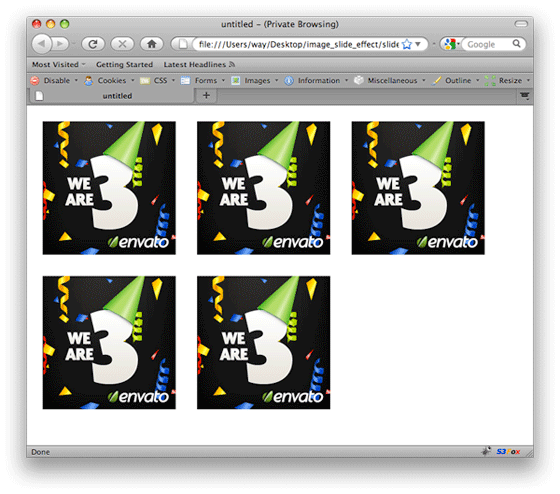Click the Images toolbar icon
Viewport: 560px width, 494px height.
coord(235,81)
